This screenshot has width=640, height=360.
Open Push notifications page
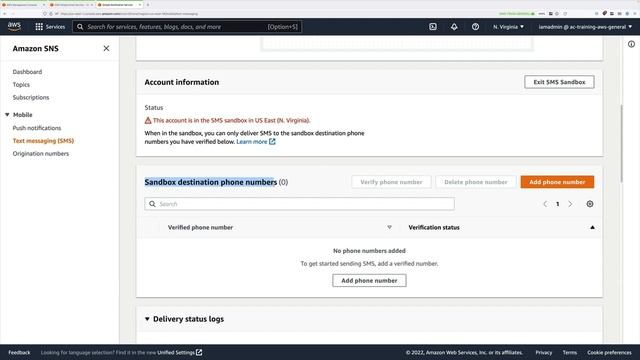click(x=37, y=128)
